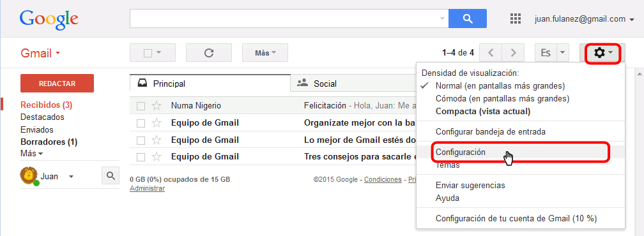This screenshot has height=236, width=644.
Task: Go to the previous page of messages
Action: (491, 53)
